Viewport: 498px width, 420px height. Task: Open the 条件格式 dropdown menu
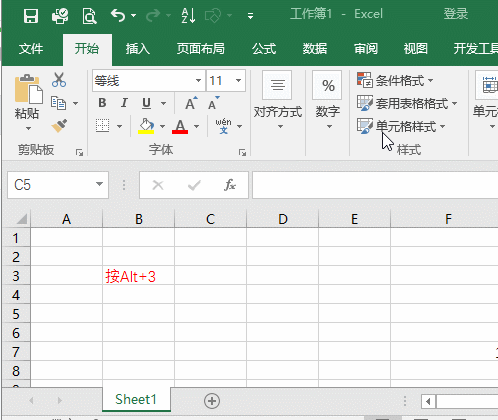(395, 81)
